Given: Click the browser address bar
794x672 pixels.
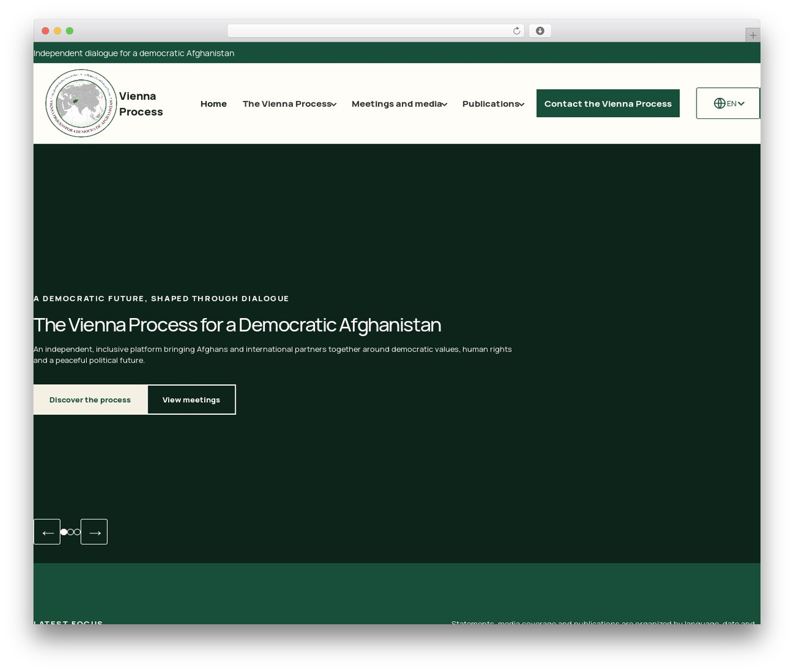Looking at the screenshot, I should click(375, 31).
